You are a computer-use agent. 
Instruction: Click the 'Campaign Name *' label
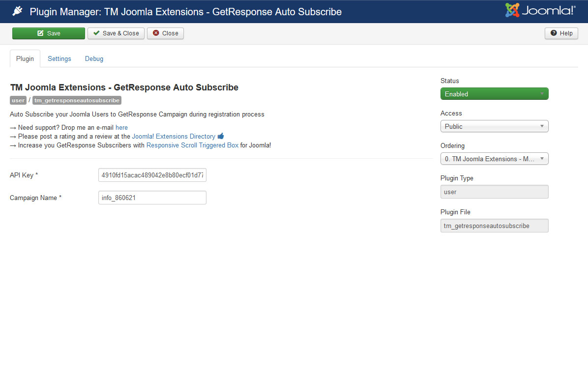35,198
